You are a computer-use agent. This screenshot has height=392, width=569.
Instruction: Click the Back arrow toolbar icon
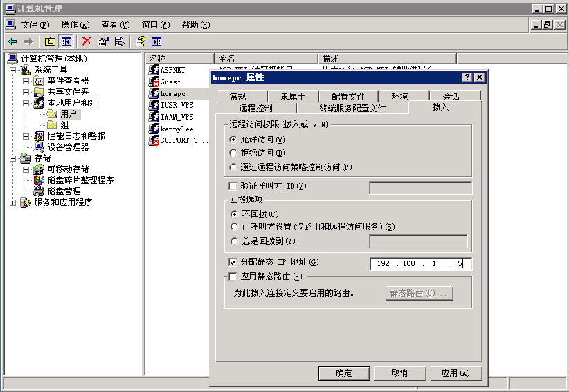12,41
